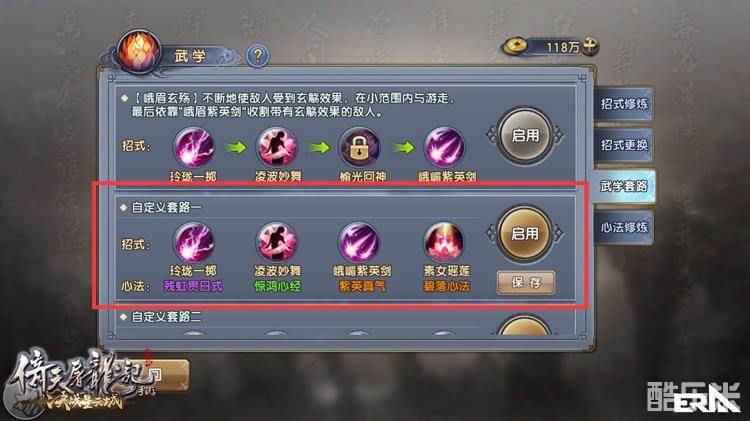
Task: Select the 凌波妙舞 icon in 峨眉玄殇 routine
Action: click(x=276, y=147)
